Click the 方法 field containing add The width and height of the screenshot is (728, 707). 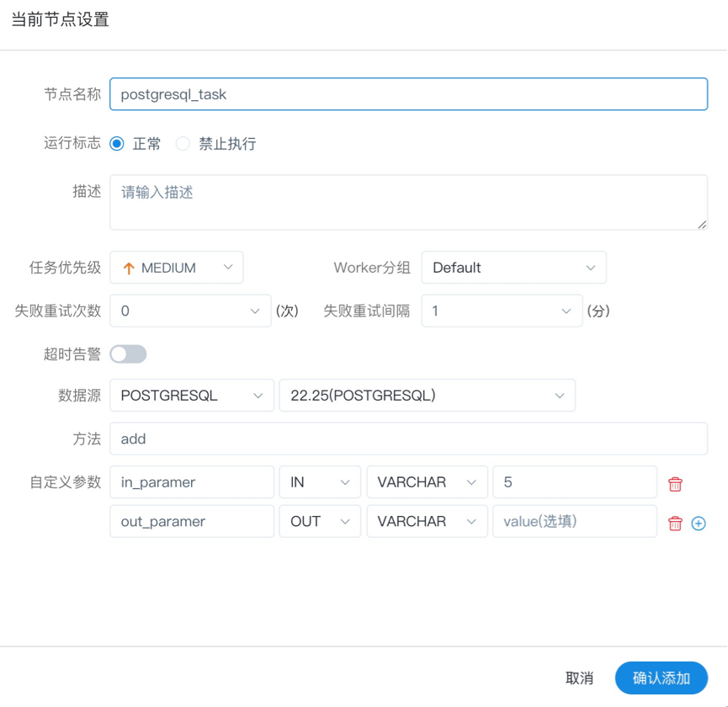coord(408,439)
